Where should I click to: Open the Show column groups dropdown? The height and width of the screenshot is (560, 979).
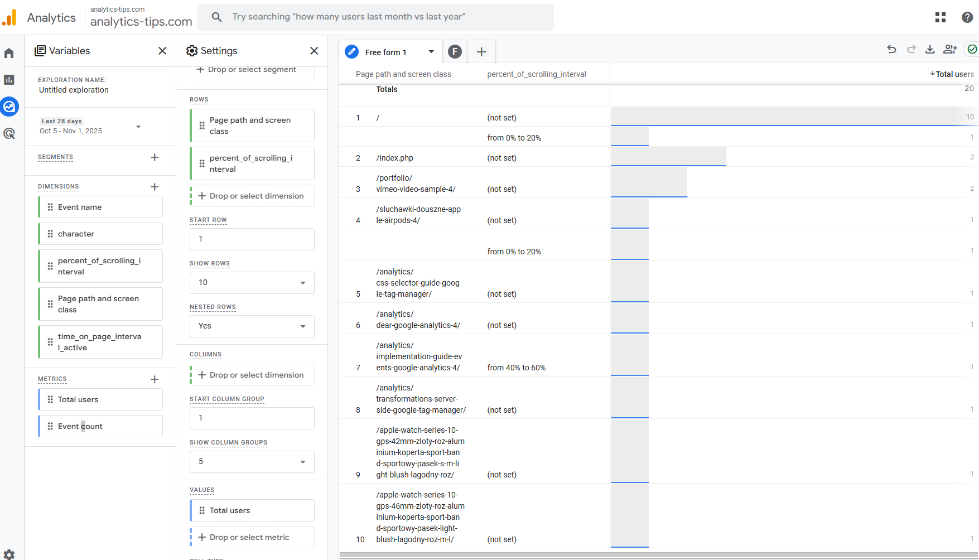click(x=252, y=462)
